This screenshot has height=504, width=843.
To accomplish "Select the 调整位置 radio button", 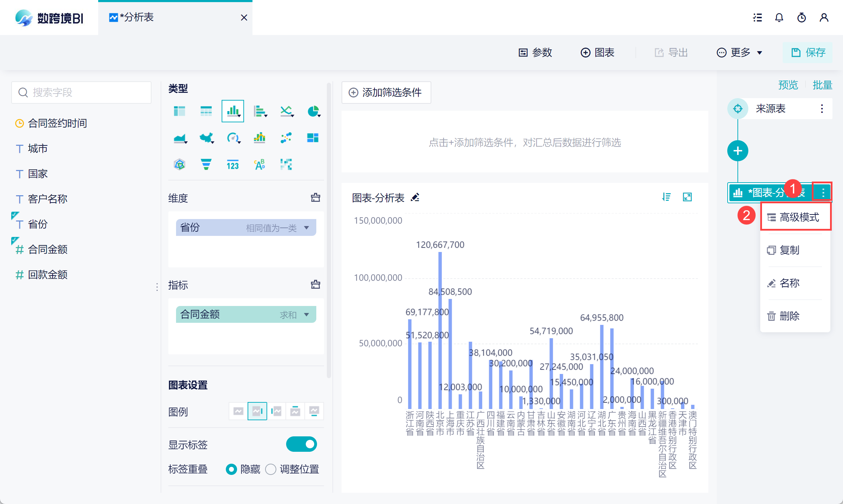I will pyautogui.click(x=271, y=469).
